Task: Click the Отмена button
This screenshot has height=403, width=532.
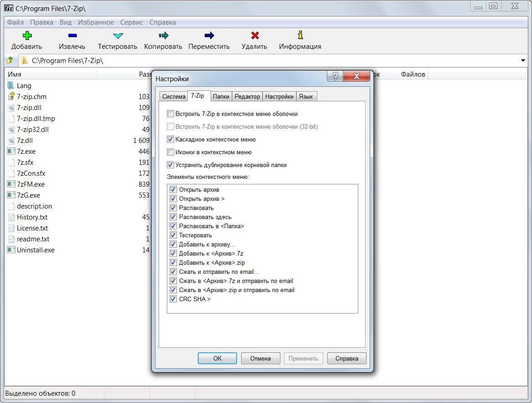Action: pyautogui.click(x=261, y=358)
